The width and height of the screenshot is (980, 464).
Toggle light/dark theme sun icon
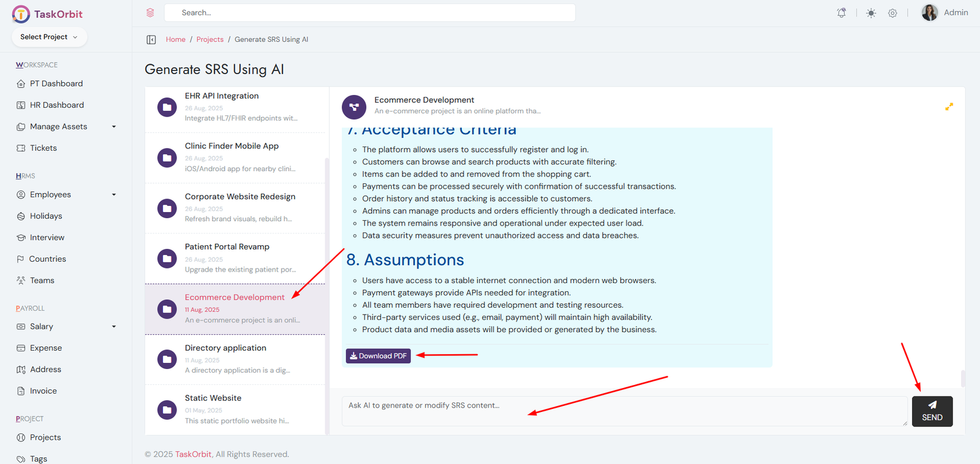pyautogui.click(x=871, y=13)
